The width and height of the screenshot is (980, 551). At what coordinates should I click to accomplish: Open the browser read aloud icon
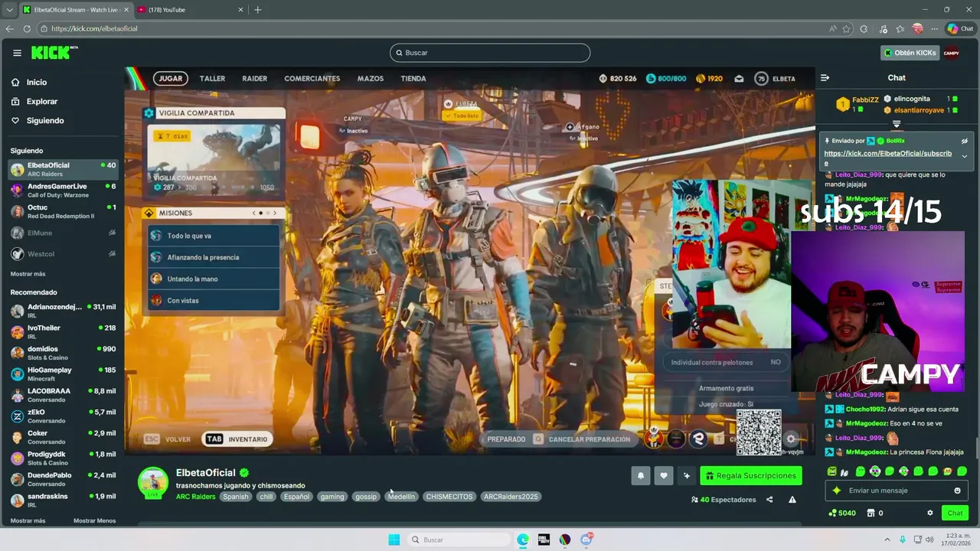click(833, 28)
